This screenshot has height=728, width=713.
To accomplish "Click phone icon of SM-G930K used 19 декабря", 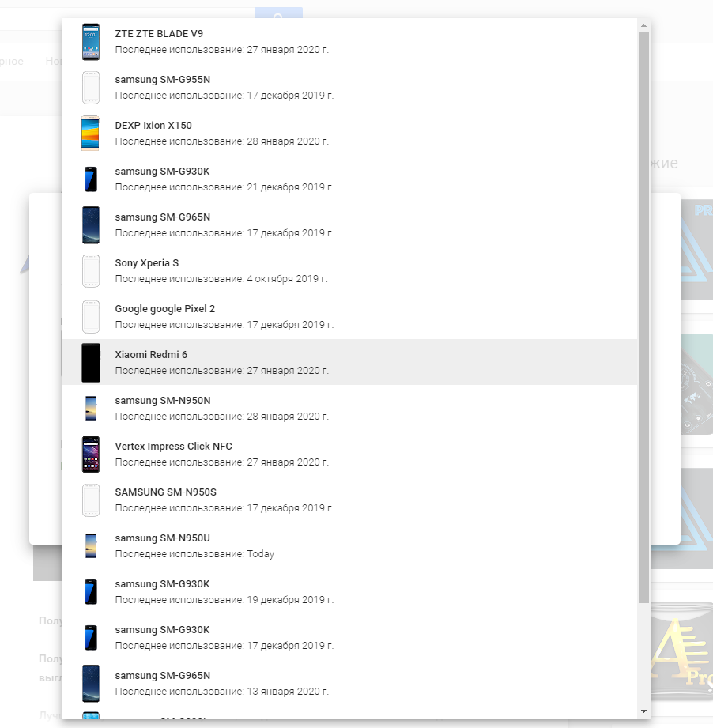I will tap(91, 592).
